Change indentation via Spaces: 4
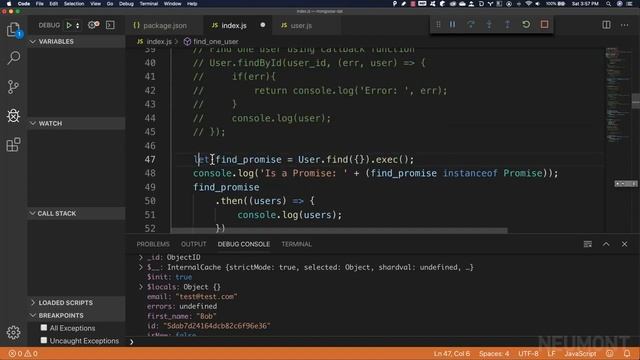Image resolution: width=640 pixels, height=360 pixels. pos(494,353)
